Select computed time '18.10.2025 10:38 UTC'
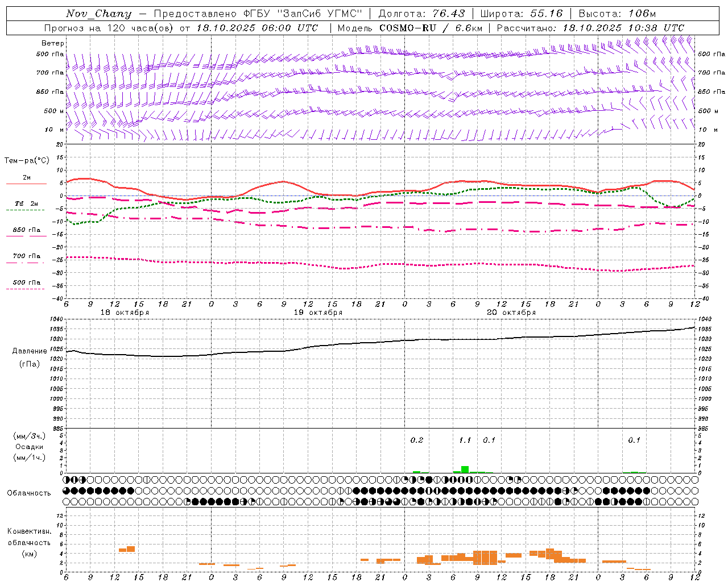Image resolution: width=728 pixels, height=582 pixels. pyautogui.click(x=623, y=28)
